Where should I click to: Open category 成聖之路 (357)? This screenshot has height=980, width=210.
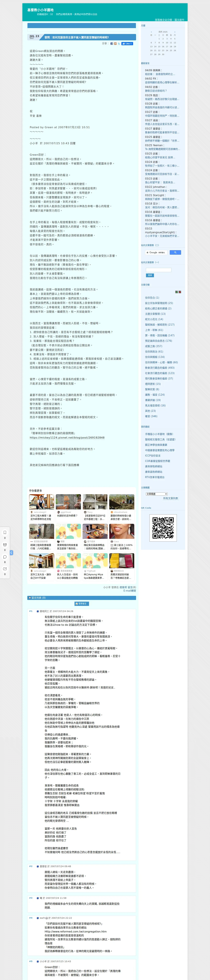(154, 346)
